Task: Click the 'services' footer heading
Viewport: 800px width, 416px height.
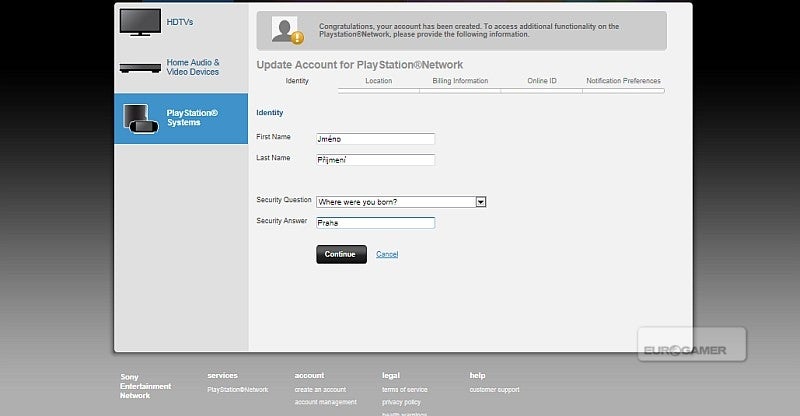Action: click(x=222, y=375)
